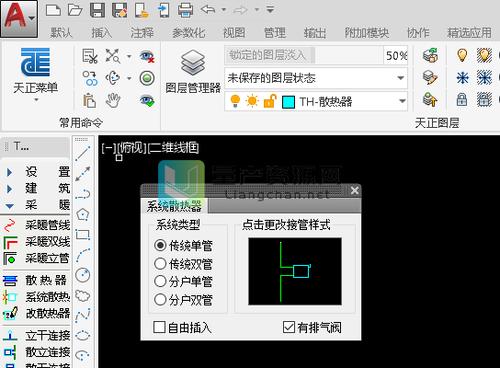This screenshot has width=500, height=368.
Task: Click the save icon in quick access toolbar
Action: coord(97,10)
